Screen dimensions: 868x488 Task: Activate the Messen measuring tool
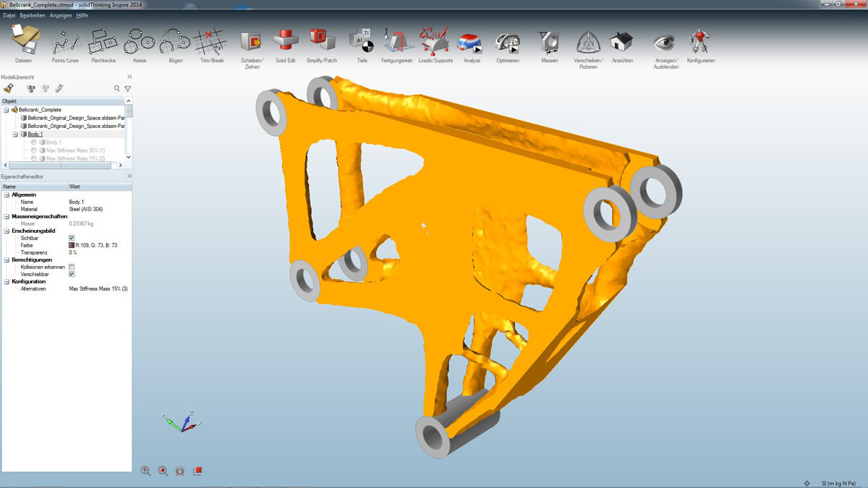[x=549, y=43]
